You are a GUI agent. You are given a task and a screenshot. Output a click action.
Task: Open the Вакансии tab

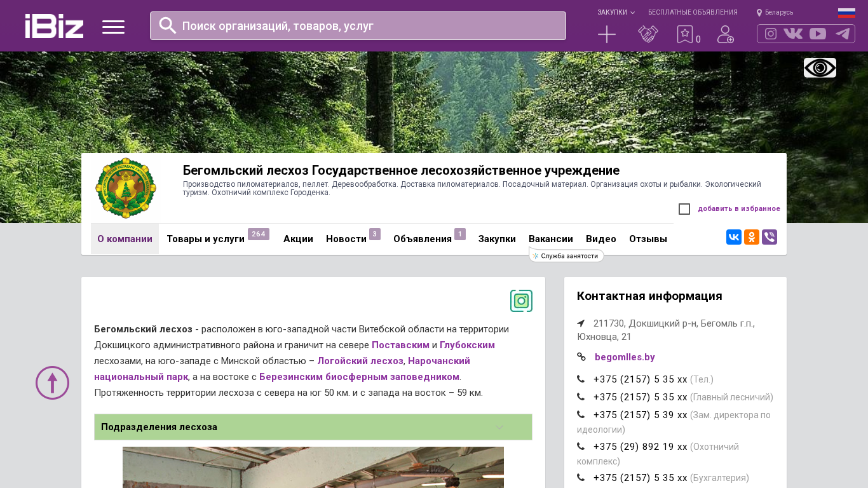[x=551, y=239]
